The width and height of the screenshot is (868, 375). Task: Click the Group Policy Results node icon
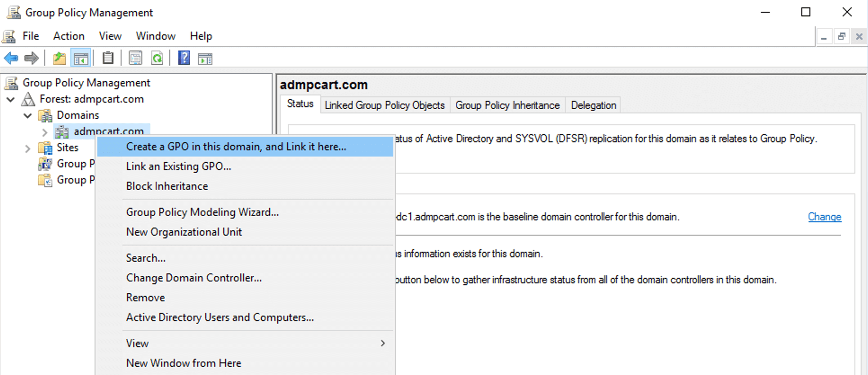[x=45, y=180]
